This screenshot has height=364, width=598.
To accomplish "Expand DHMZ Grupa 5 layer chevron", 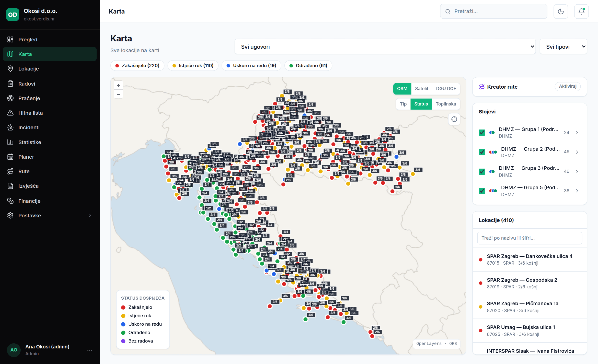I will (577, 191).
